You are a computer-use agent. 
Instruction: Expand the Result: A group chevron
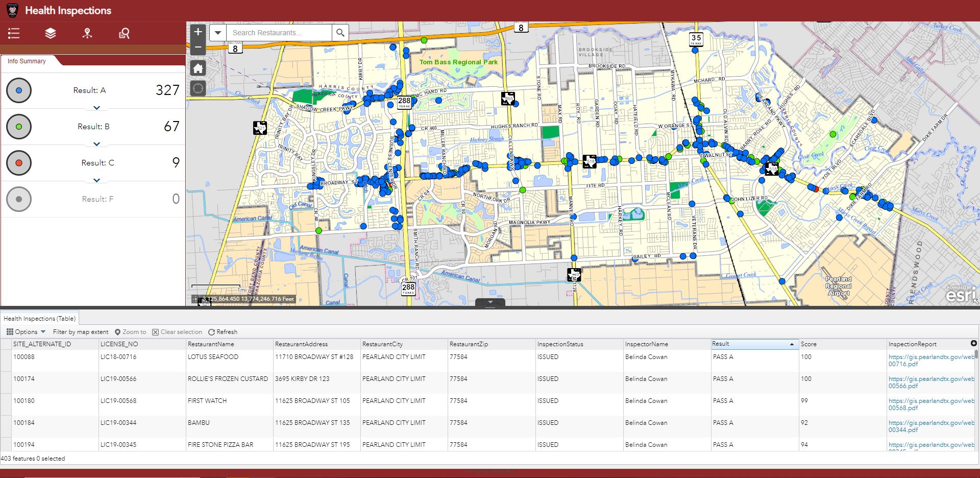[x=96, y=108]
